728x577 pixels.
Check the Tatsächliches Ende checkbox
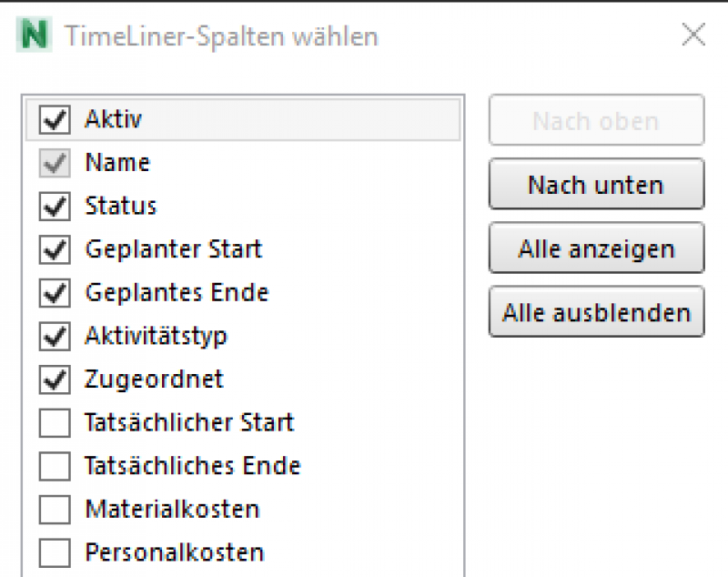pos(56,467)
